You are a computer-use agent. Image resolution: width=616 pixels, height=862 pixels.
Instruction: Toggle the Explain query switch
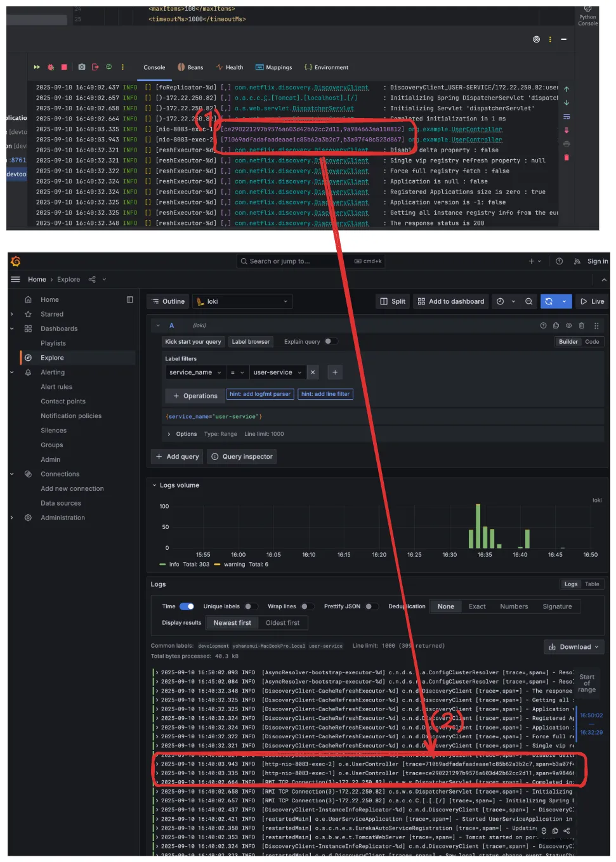click(x=331, y=341)
